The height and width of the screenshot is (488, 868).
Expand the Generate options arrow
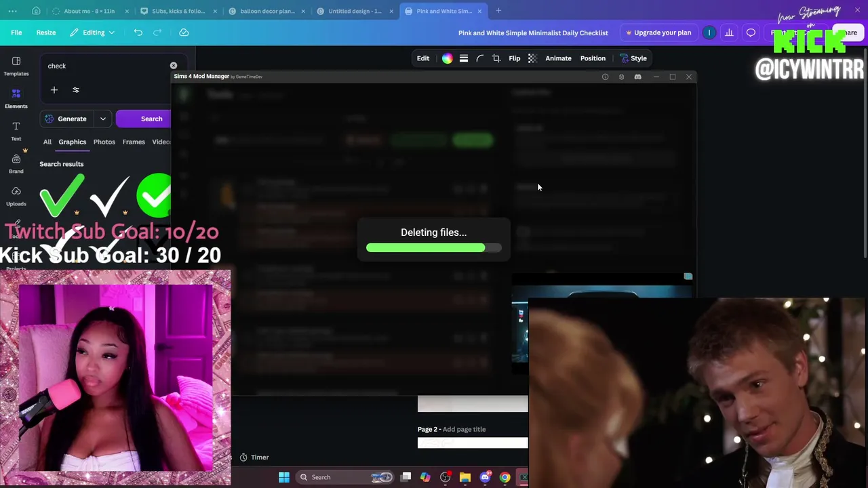(x=103, y=119)
